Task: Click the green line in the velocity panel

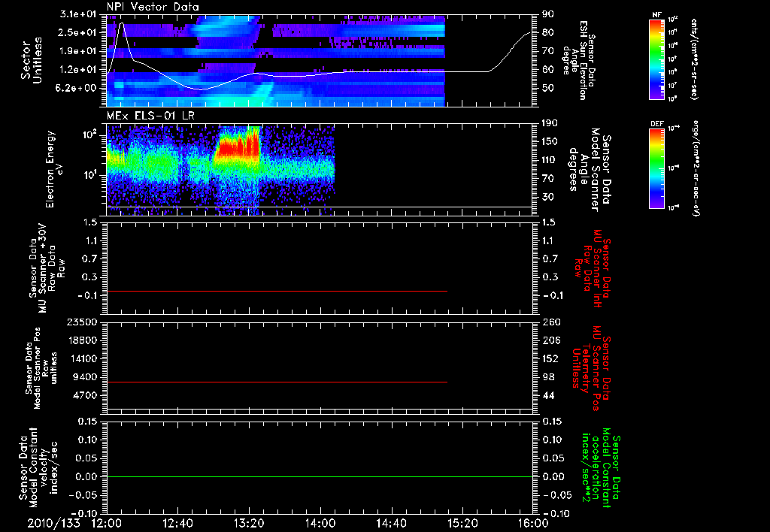Action: pyautogui.click(x=320, y=476)
